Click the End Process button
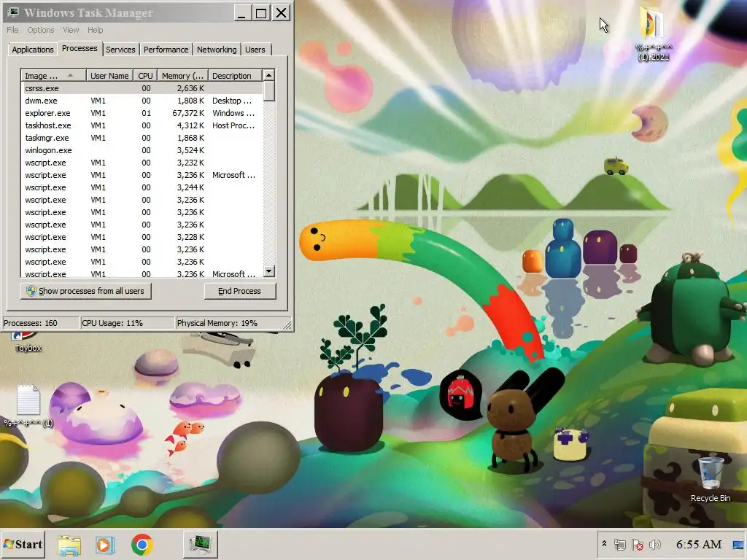The width and height of the screenshot is (747, 560). click(239, 291)
